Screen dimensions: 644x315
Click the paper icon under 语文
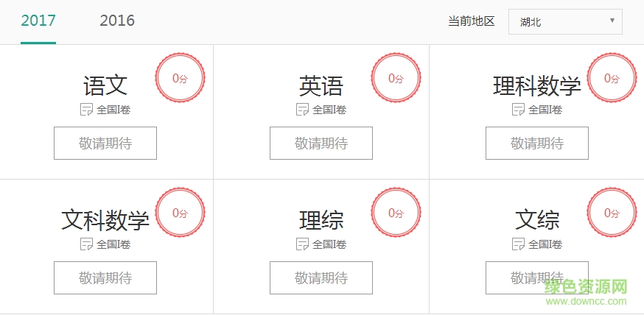point(86,110)
